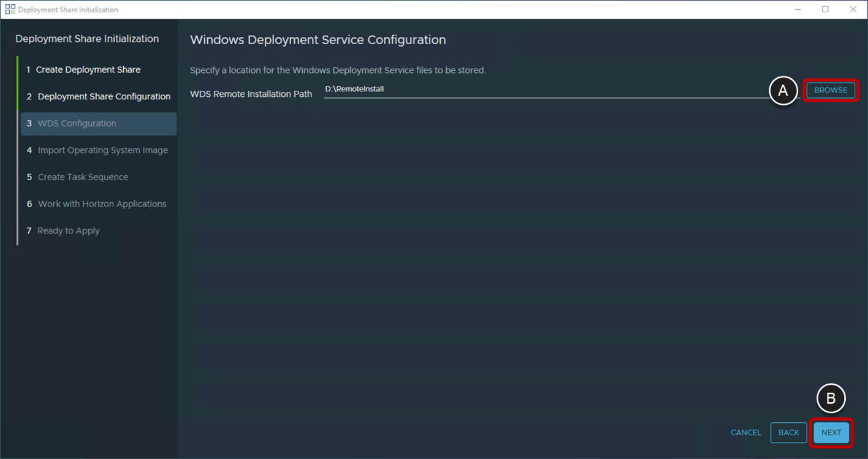
Task: Select step 7 Ready to Apply
Action: [x=68, y=230]
